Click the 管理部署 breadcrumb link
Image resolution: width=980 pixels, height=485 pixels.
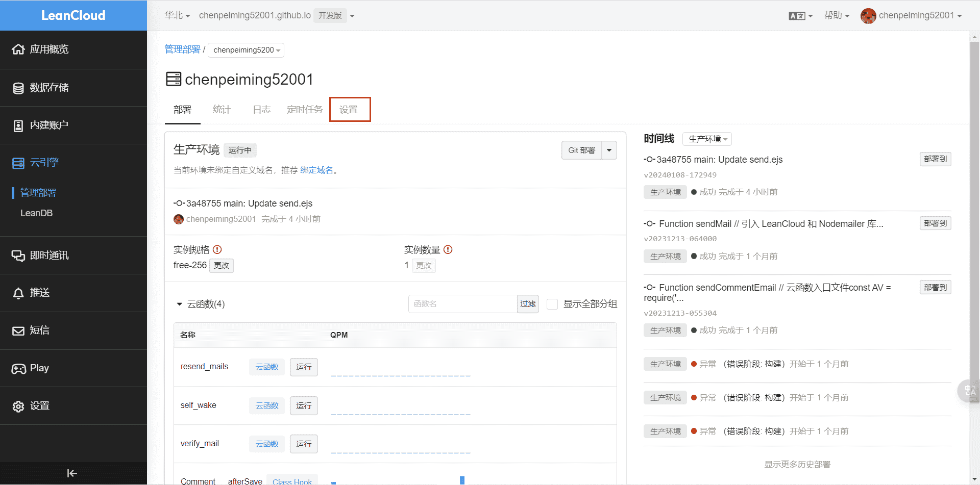coord(182,49)
